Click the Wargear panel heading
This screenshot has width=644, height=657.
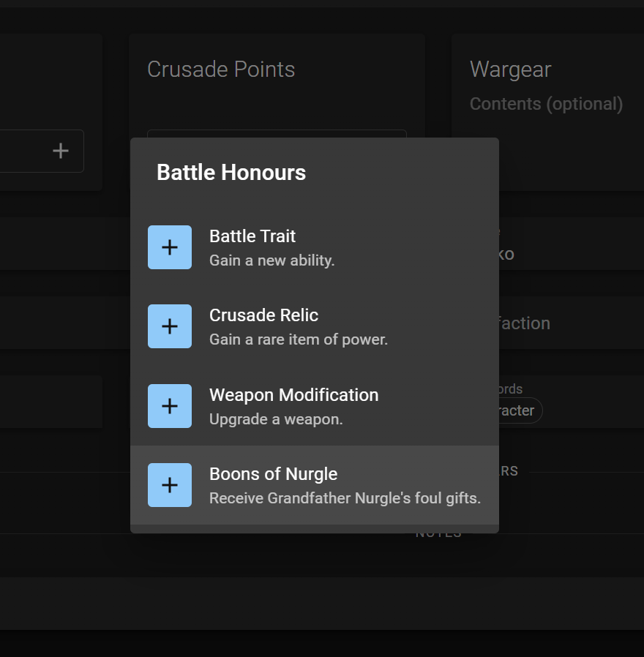(510, 70)
